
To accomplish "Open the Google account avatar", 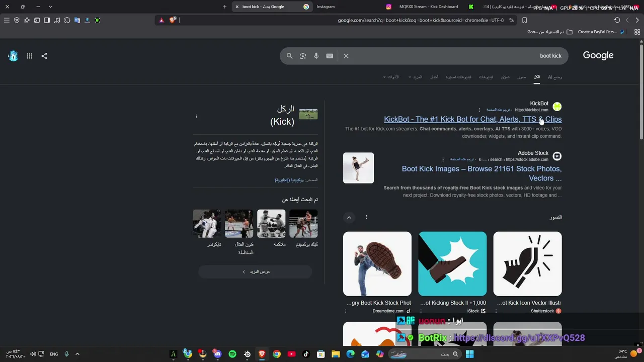I will tap(13, 56).
